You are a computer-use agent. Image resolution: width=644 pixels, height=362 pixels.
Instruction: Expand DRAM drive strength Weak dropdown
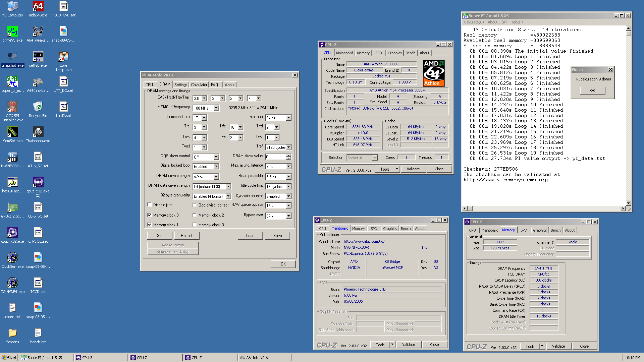point(216,177)
